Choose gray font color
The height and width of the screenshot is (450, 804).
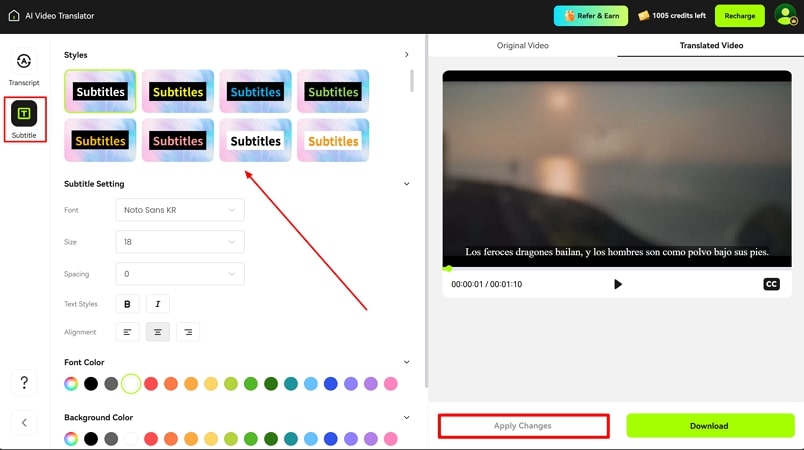(111, 383)
